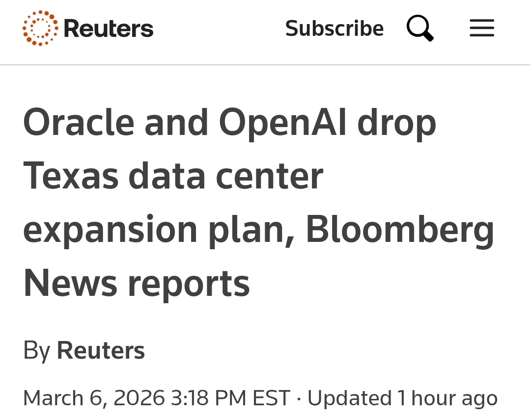
Task: Open the hamburger navigation menu
Action: click(x=481, y=28)
